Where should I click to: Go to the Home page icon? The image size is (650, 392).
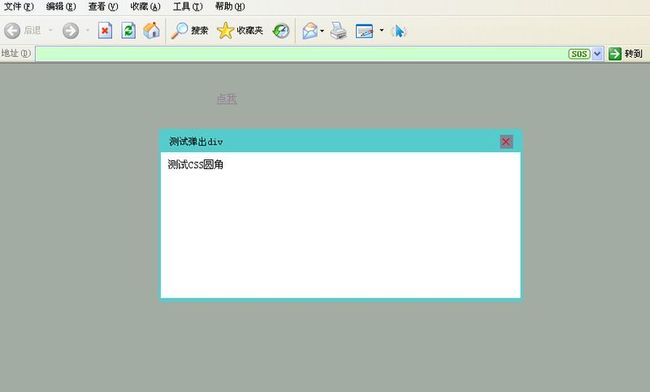point(151,31)
